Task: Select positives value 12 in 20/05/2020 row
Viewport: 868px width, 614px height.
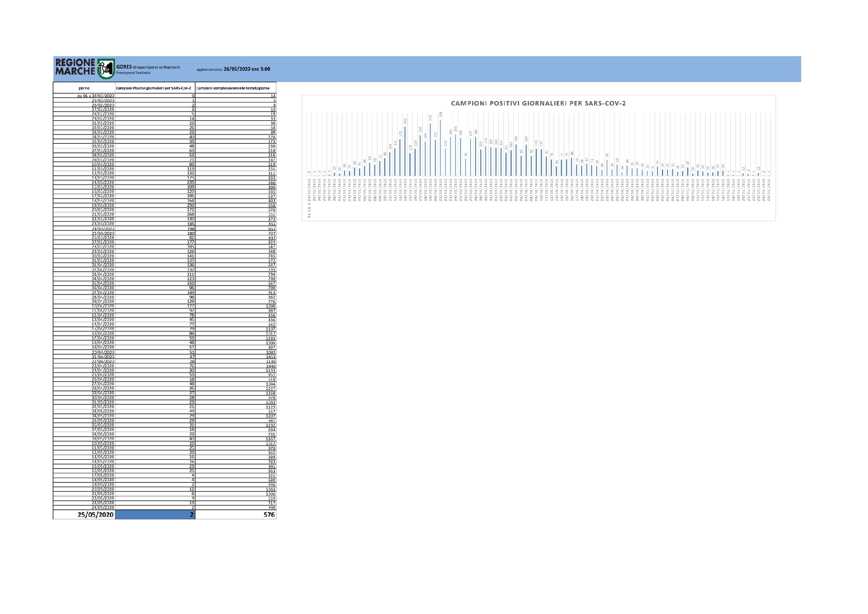Action: click(x=192, y=489)
